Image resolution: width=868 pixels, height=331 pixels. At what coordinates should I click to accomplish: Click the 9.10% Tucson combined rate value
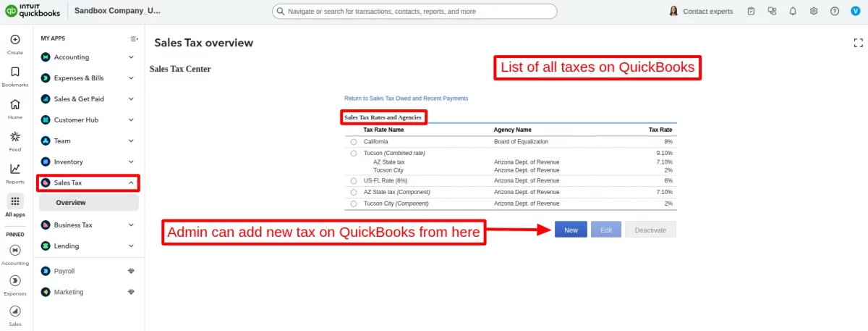click(664, 154)
